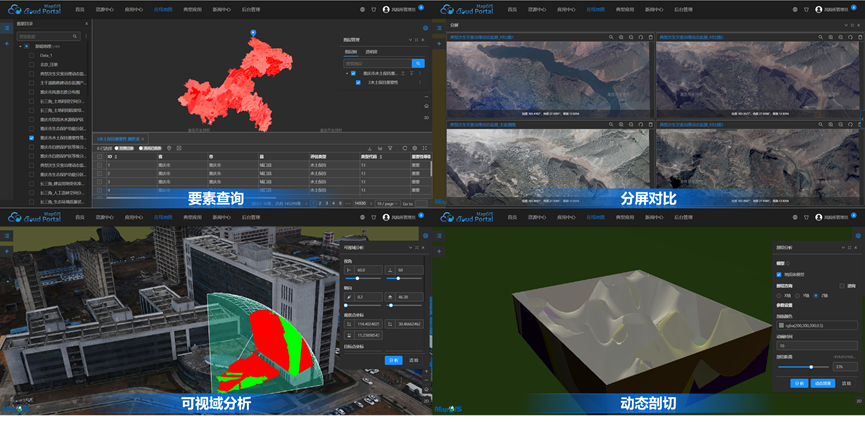Click zoom-out icon of 主监测图 bottom-left split view
Image resolution: width=865 pixels, height=430 pixels.
pos(631,125)
